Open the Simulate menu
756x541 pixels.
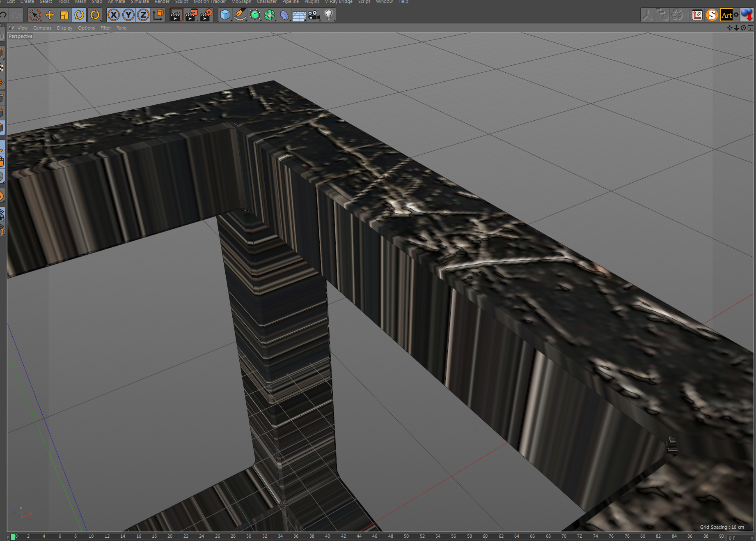point(140,2)
